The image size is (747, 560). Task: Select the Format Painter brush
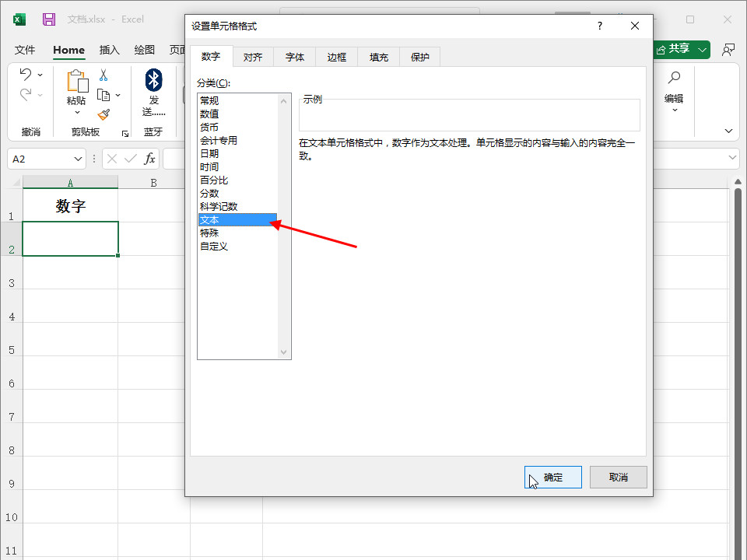[x=103, y=115]
